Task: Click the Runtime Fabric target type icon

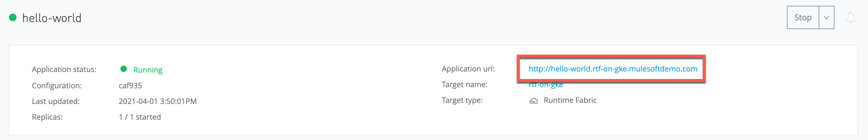Action: pos(533,101)
